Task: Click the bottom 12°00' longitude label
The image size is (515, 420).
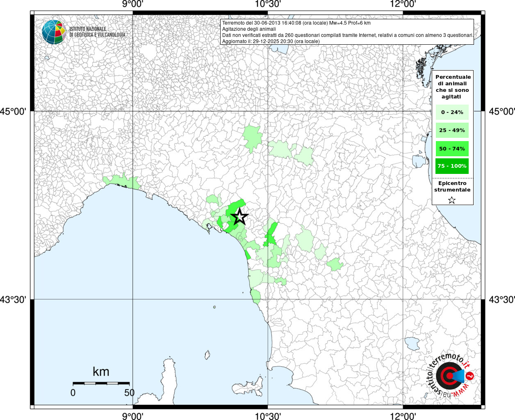Action: (403, 416)
